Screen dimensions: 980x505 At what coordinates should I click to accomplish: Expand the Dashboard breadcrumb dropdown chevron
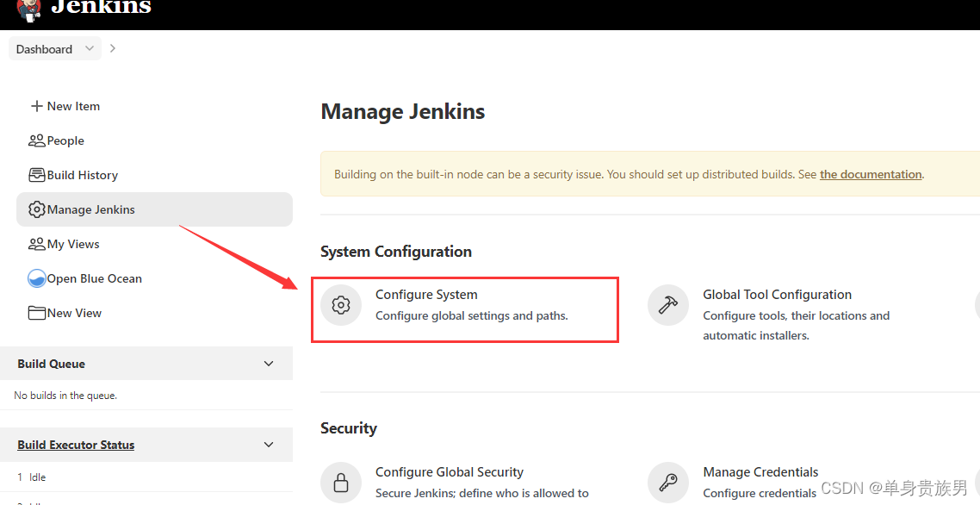[x=90, y=48]
